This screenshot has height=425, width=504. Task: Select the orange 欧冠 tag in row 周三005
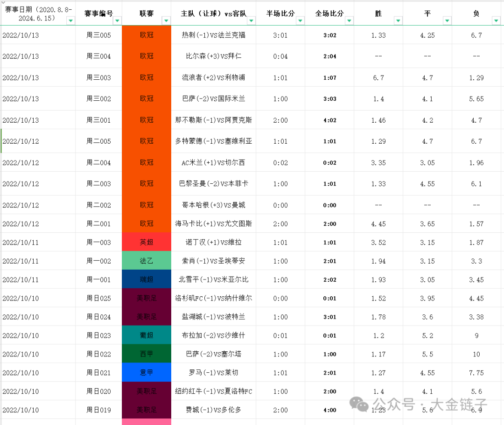[x=147, y=35]
